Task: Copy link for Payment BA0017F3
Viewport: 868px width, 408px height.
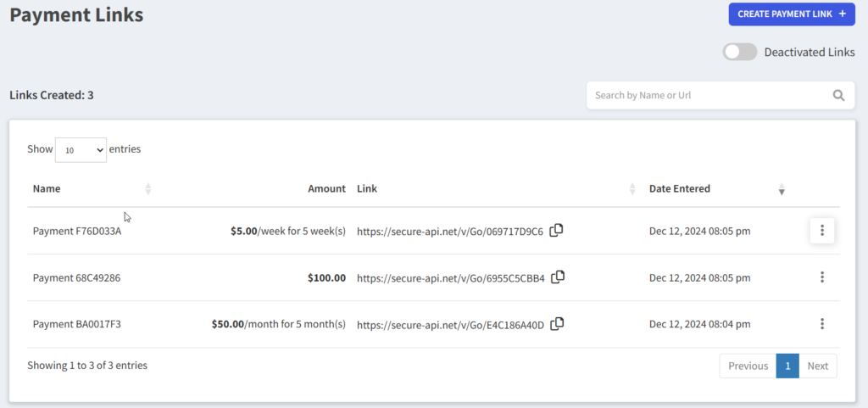Action: [557, 323]
